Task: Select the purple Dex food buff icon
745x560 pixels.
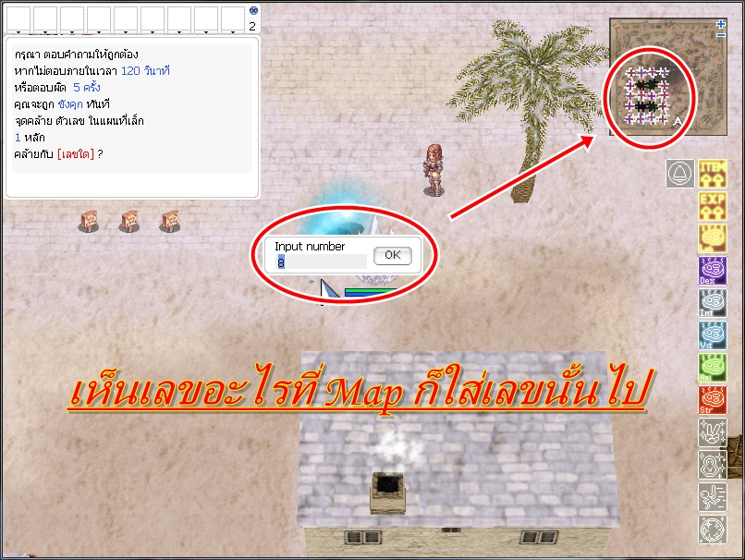Action: click(x=713, y=270)
